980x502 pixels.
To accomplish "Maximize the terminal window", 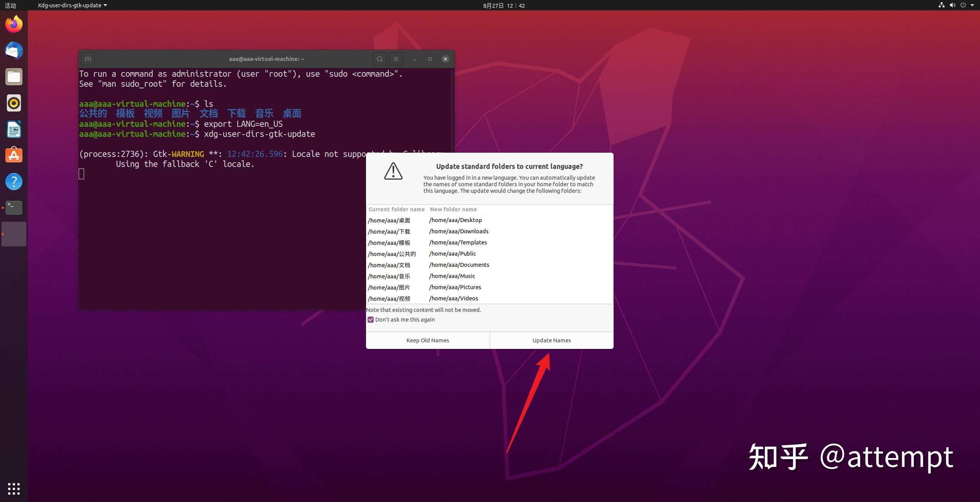I will [430, 59].
